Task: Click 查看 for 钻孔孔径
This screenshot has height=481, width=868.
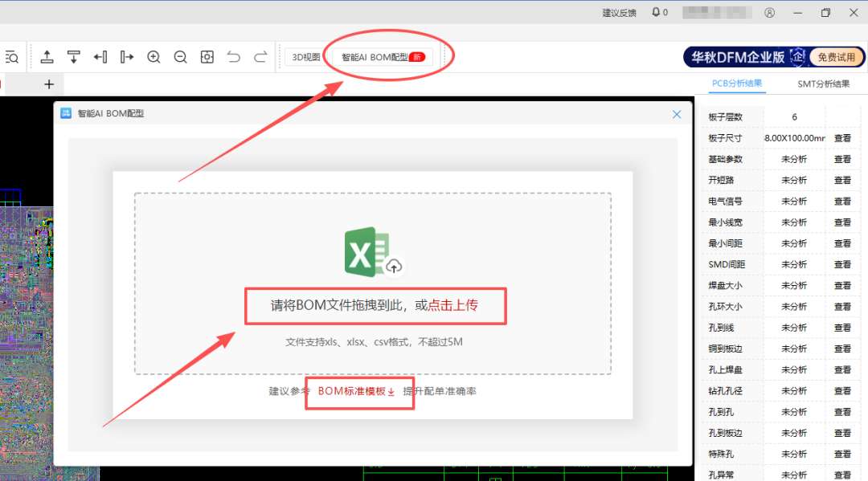Action: click(x=842, y=391)
